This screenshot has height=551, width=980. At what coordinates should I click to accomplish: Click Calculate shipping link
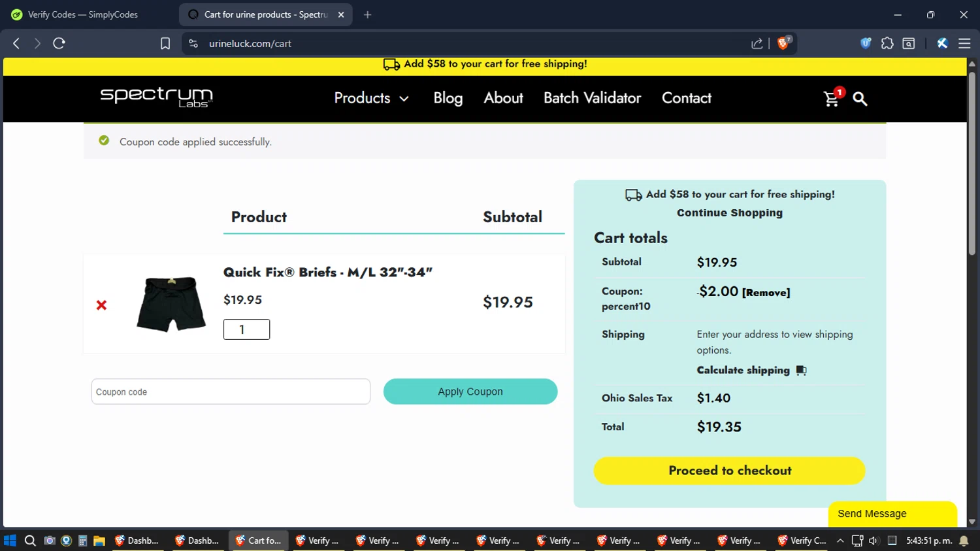pos(743,370)
